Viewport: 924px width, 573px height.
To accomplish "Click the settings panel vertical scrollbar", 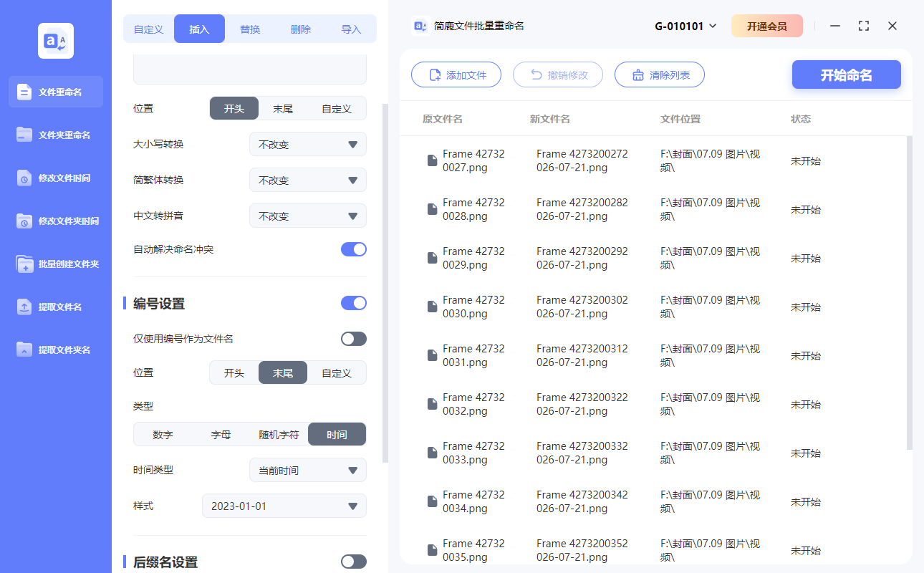I will pos(385,283).
